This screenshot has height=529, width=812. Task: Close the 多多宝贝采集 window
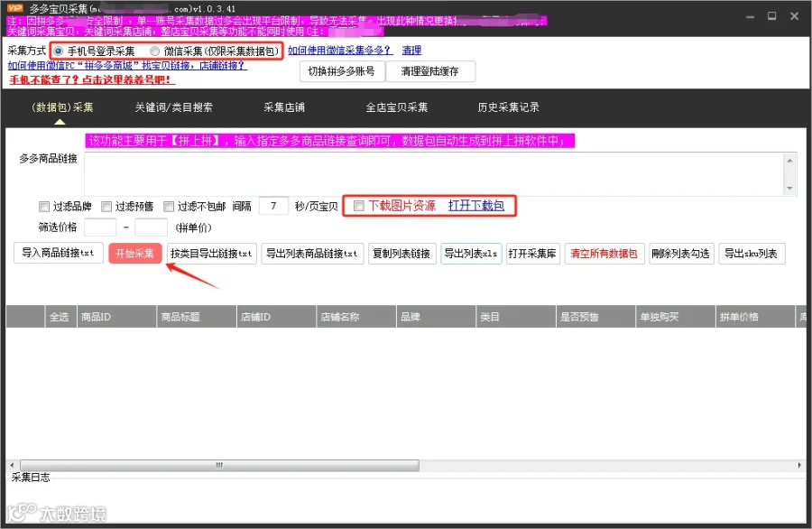794,16
